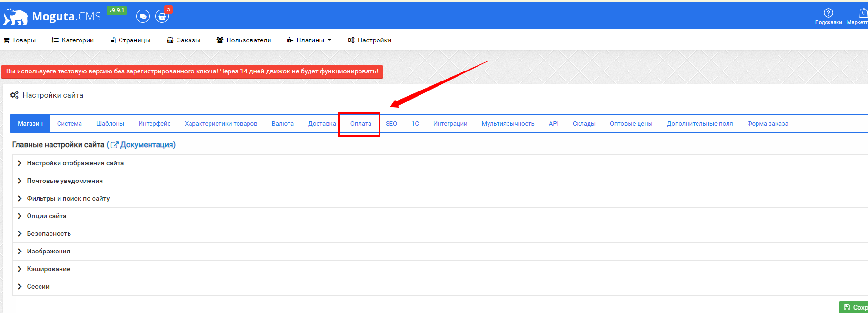Expand the Безопасность section
868x313 pixels.
[x=49, y=233]
